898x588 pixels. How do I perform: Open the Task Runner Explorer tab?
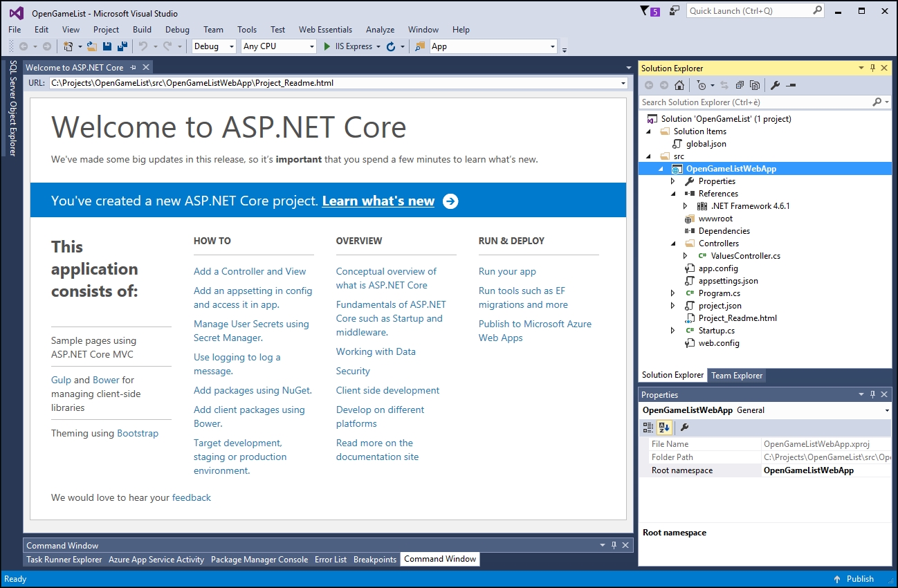point(64,560)
